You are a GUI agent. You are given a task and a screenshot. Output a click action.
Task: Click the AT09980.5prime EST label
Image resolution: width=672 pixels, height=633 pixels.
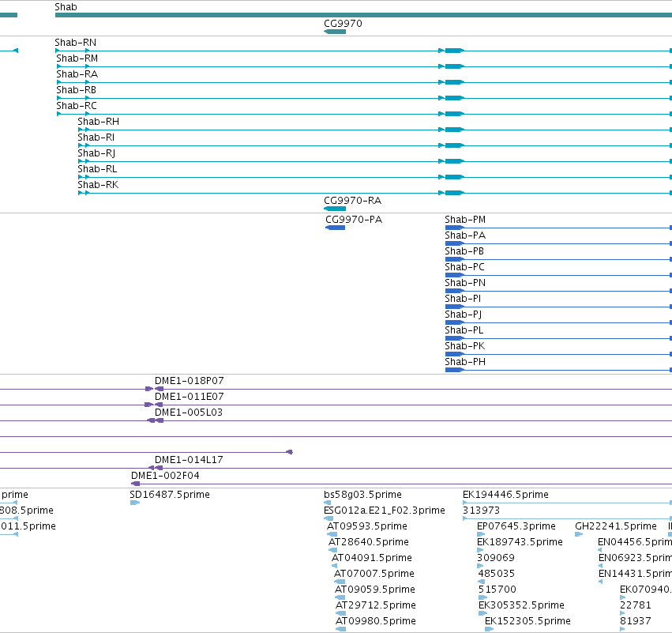(x=376, y=621)
